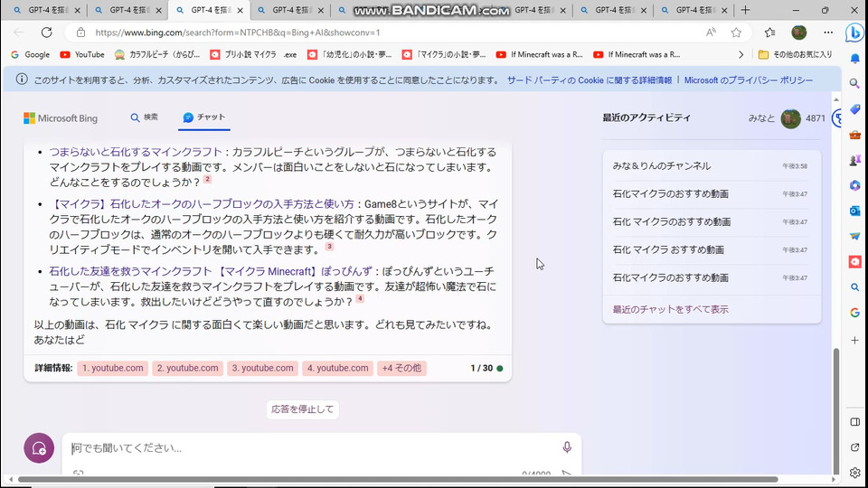Select the チャット tab
Image resolution: width=868 pixels, height=488 pixels.
(x=204, y=117)
